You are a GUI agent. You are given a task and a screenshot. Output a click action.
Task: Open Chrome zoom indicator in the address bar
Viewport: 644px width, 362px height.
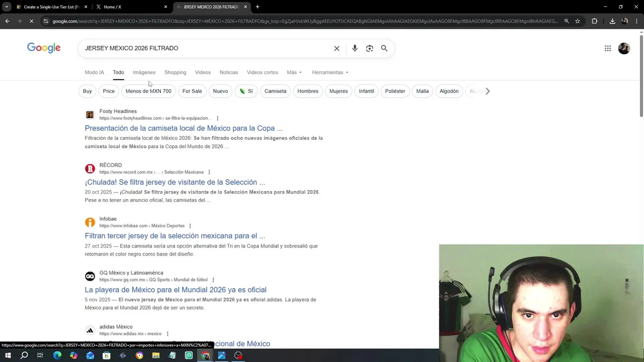click(x=567, y=21)
